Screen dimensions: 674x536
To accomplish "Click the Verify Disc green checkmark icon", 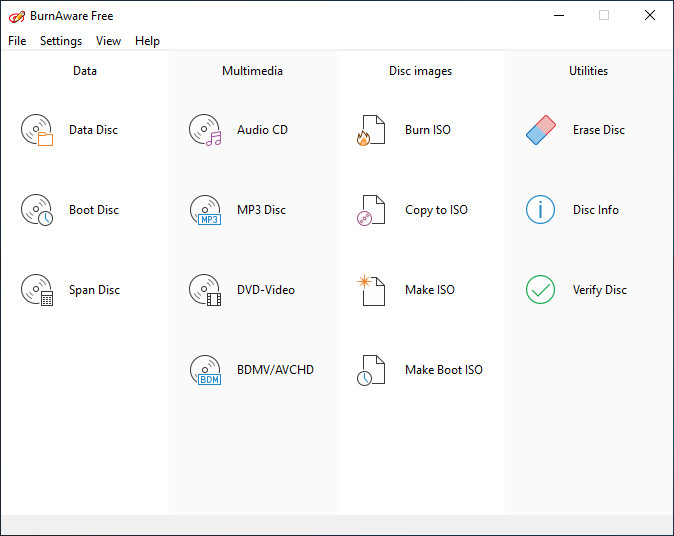I will (540, 290).
